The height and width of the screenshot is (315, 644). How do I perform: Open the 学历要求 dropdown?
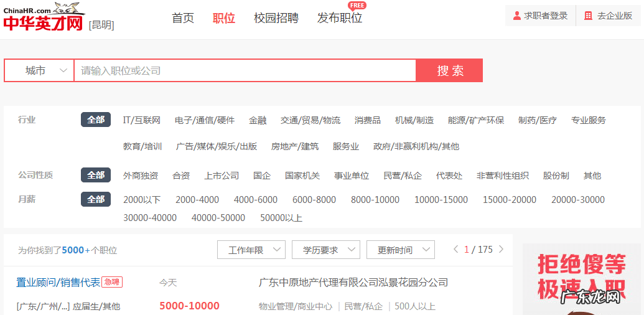pos(325,250)
